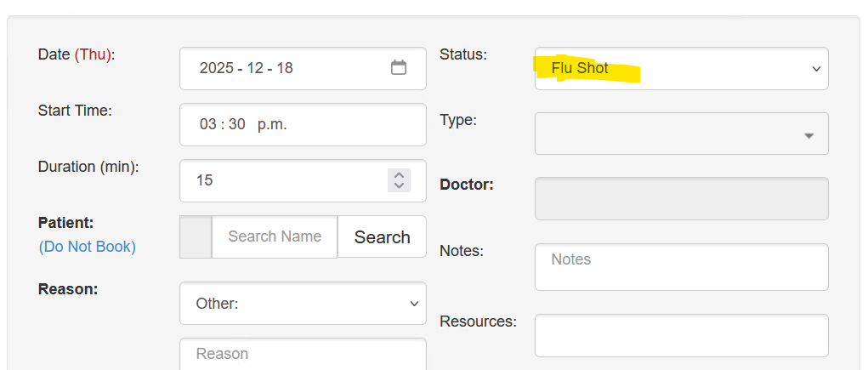Select the Doctor field
Screen dimensions: 868x370
(x=681, y=199)
